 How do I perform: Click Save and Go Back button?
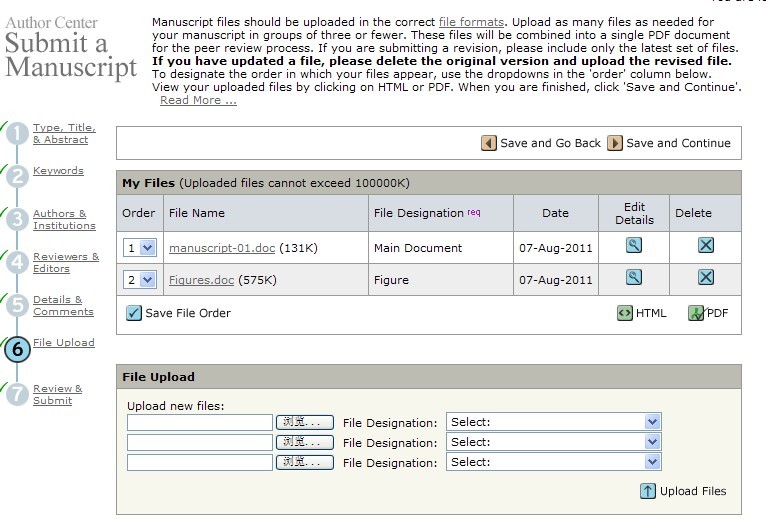tap(541, 143)
